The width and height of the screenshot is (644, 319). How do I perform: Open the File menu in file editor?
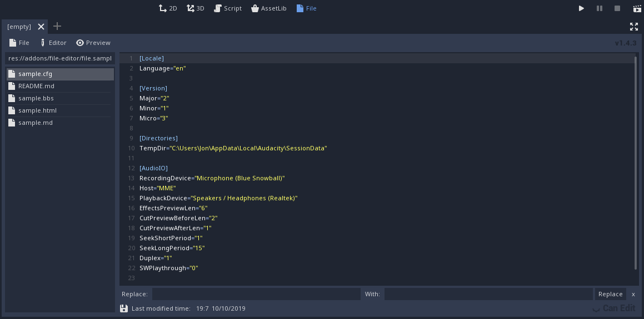[19, 43]
